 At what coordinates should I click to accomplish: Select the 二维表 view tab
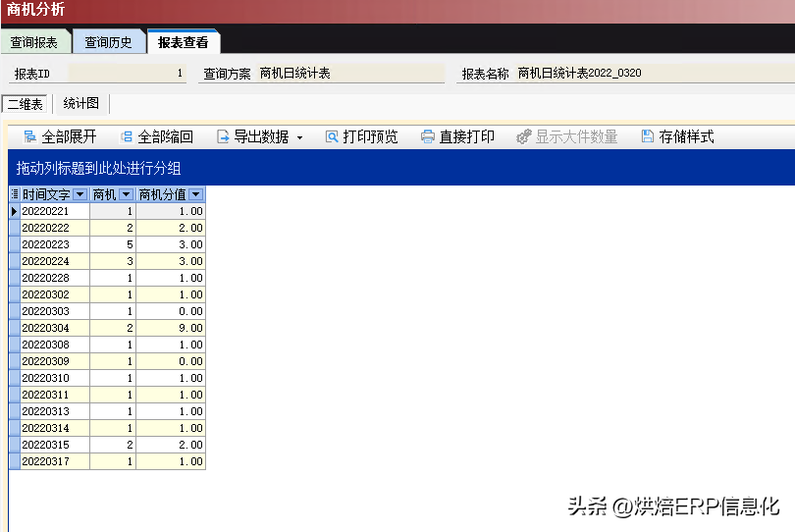[25, 104]
